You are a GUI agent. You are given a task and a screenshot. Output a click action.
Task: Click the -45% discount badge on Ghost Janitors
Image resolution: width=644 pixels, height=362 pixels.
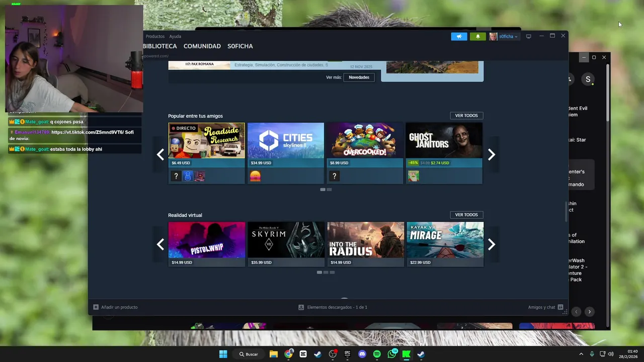pos(413,163)
